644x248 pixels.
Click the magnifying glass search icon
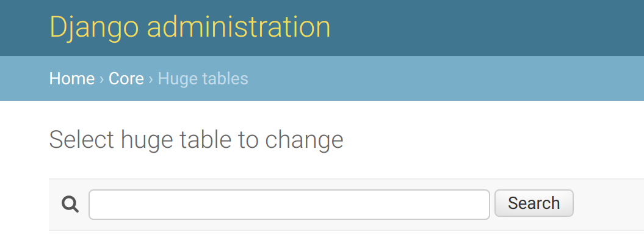tap(70, 204)
